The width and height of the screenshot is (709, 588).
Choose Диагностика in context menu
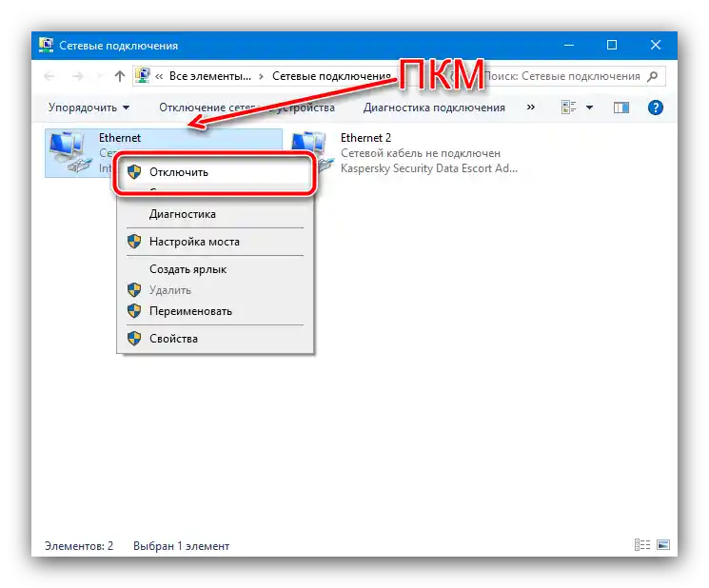click(215, 214)
